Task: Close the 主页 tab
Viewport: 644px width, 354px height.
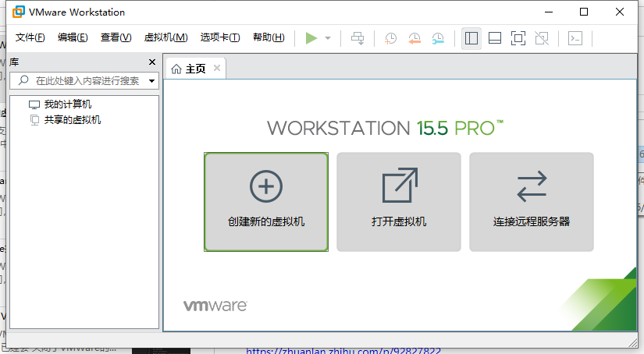Action: point(217,68)
